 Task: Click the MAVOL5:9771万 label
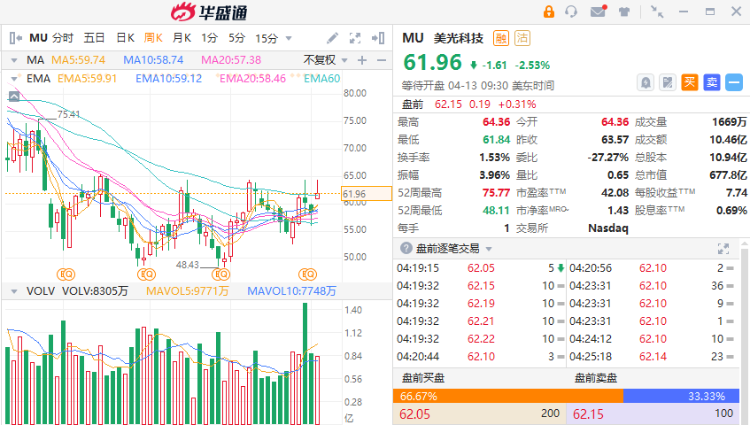click(188, 291)
